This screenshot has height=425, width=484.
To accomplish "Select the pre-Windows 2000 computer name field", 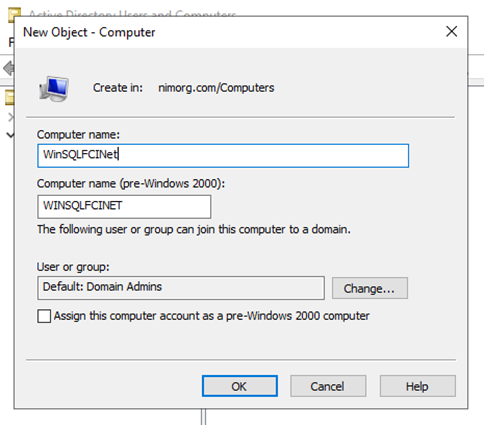I will click(124, 207).
